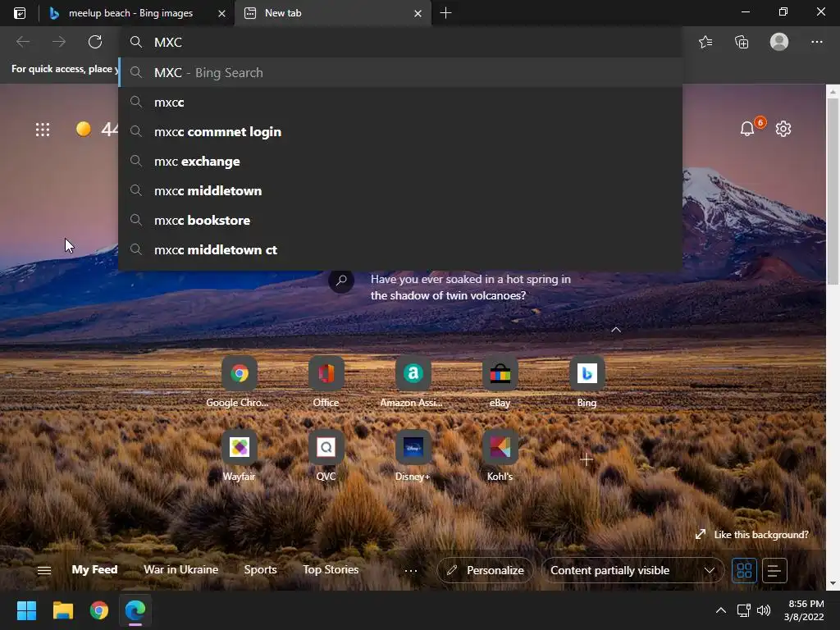Image resolution: width=840 pixels, height=630 pixels.
Task: Click the hot spring background caption
Action: click(x=471, y=287)
